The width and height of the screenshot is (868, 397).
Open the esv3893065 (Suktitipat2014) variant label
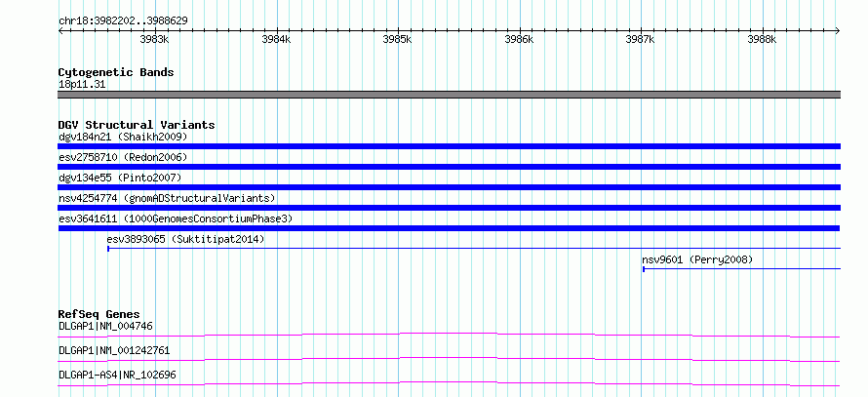185,240
